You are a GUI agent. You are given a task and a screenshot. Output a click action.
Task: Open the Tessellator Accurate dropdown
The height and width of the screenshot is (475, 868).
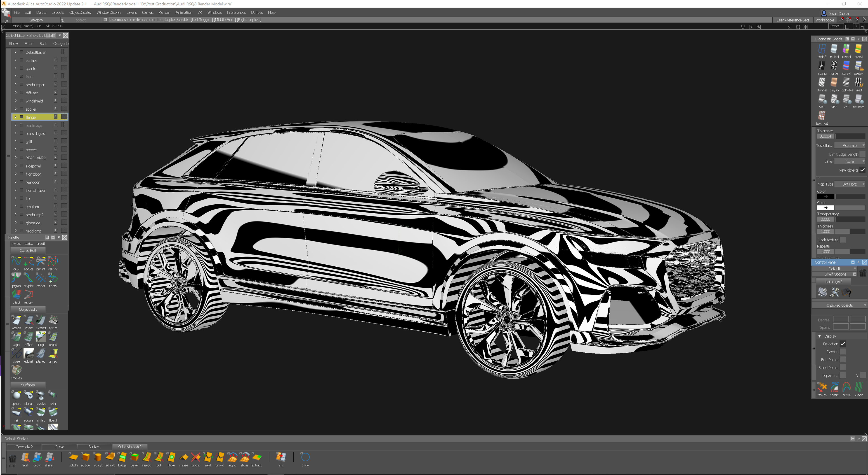[x=850, y=145]
